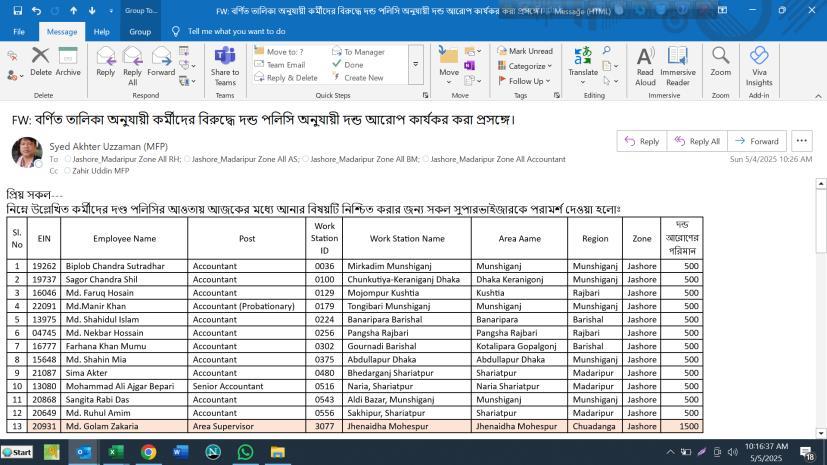Expand the Quick Steps gallery
827x465 pixels.
click(x=416, y=64)
